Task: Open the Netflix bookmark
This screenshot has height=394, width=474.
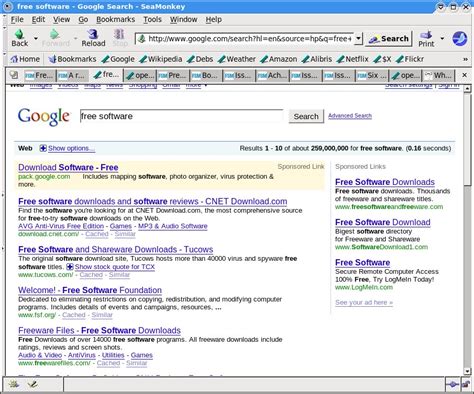Action: click(x=353, y=59)
